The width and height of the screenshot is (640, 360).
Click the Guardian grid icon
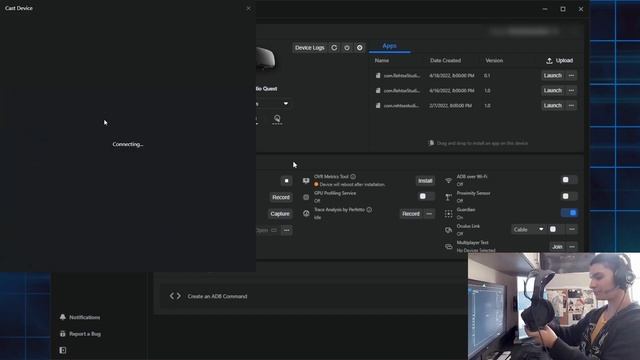pos(449,214)
